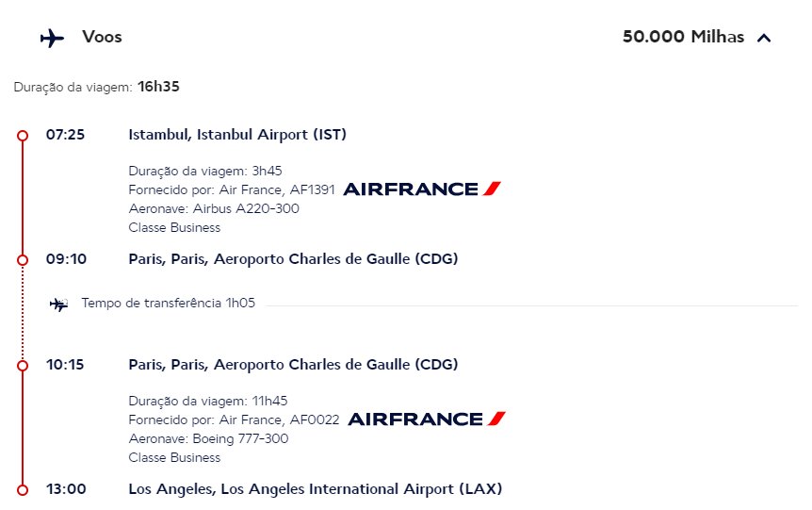812x510 pixels.
Task: Click the Tempo de transferência 1h05 label
Action: pos(169,304)
